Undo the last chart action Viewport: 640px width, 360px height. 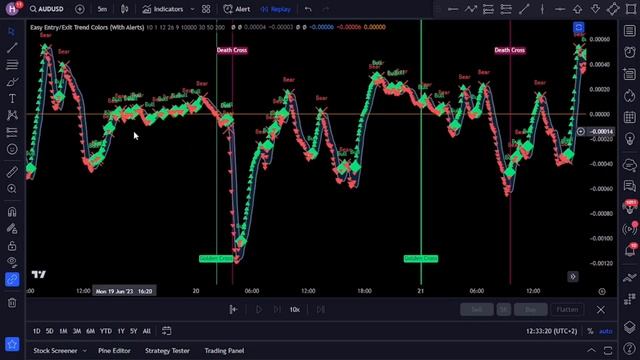click(x=308, y=9)
